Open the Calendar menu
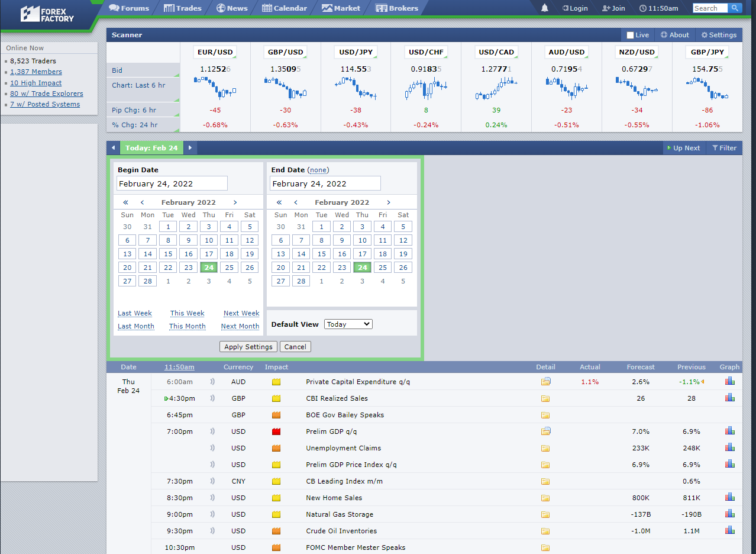The height and width of the screenshot is (554, 756). tap(285, 8)
